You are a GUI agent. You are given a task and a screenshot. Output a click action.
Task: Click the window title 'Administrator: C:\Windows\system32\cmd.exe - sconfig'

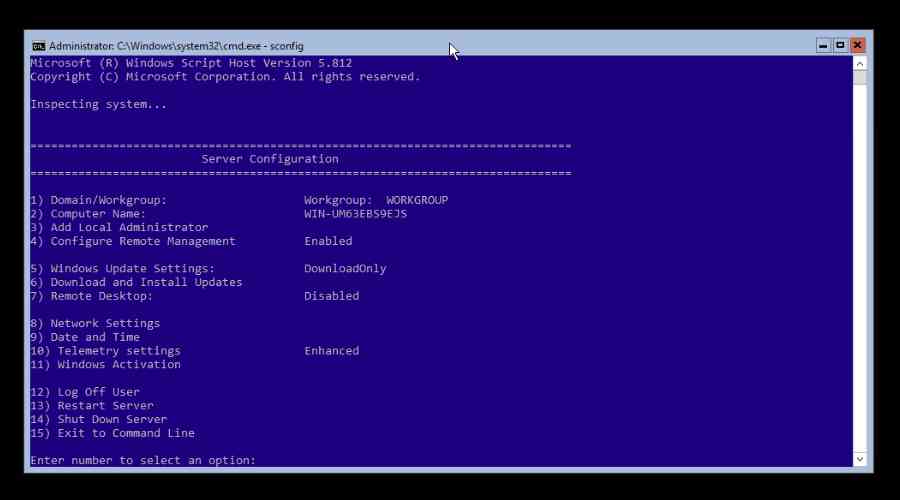click(x=176, y=46)
